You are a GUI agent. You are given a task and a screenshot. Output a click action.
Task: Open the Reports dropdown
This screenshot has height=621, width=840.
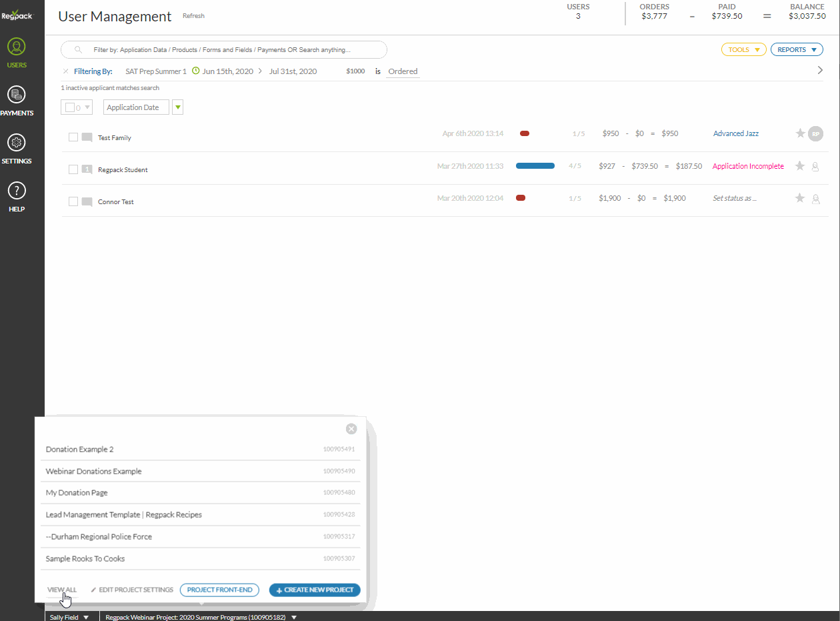coord(796,49)
